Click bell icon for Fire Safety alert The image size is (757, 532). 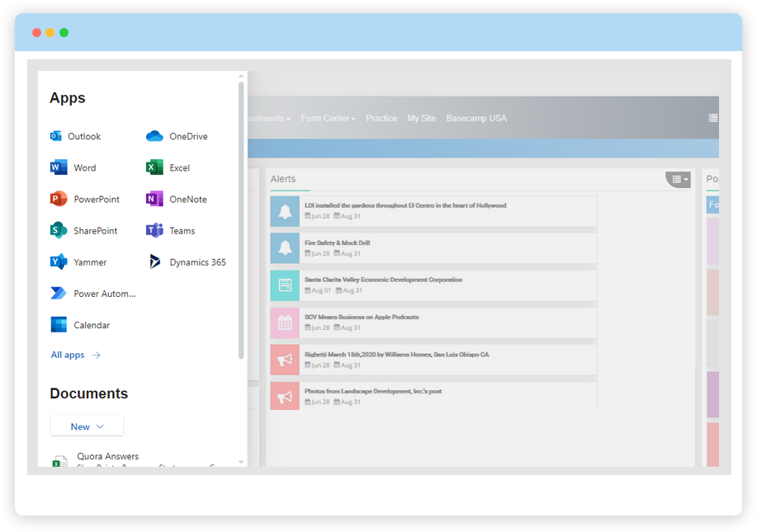tap(285, 248)
